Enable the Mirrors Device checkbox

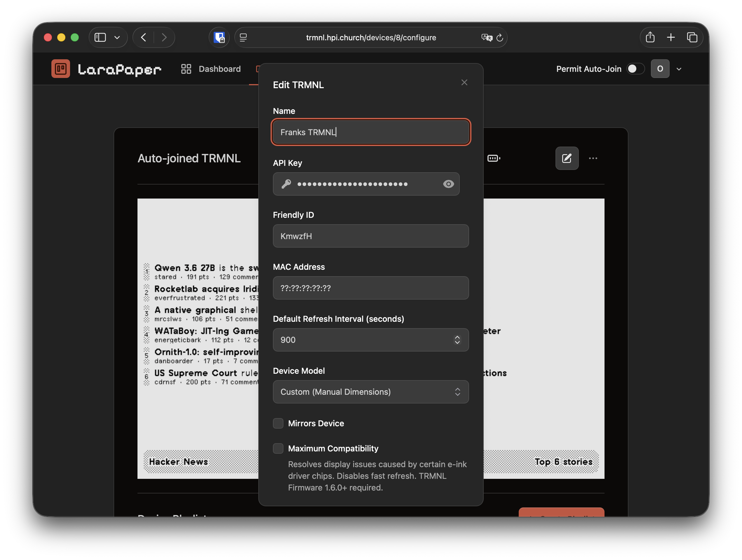click(x=278, y=423)
